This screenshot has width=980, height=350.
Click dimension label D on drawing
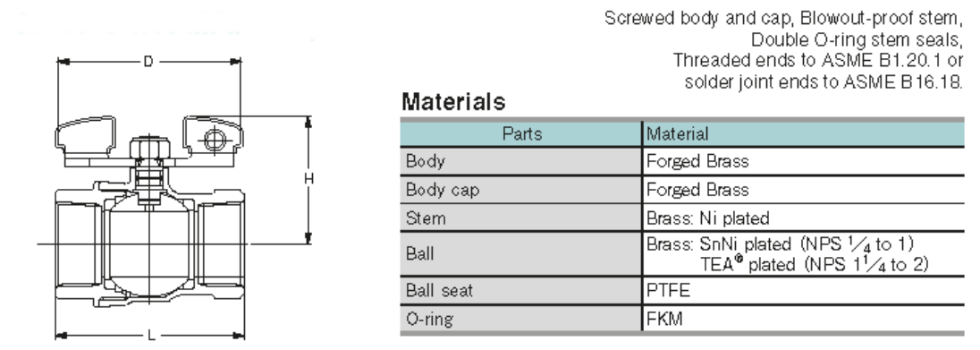click(x=148, y=62)
